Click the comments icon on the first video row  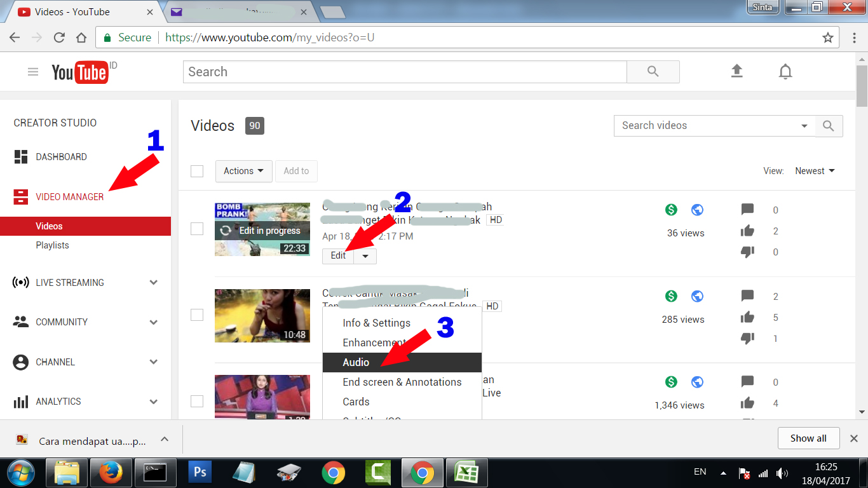coord(747,210)
